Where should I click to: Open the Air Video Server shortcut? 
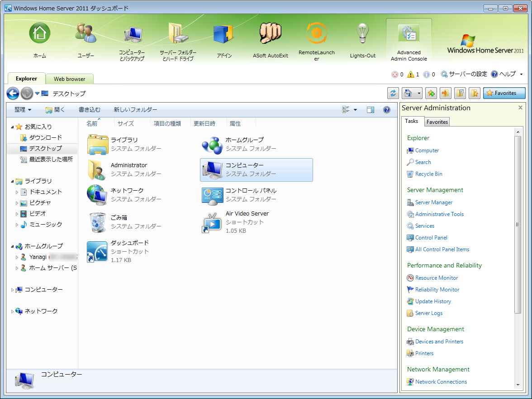click(x=247, y=213)
